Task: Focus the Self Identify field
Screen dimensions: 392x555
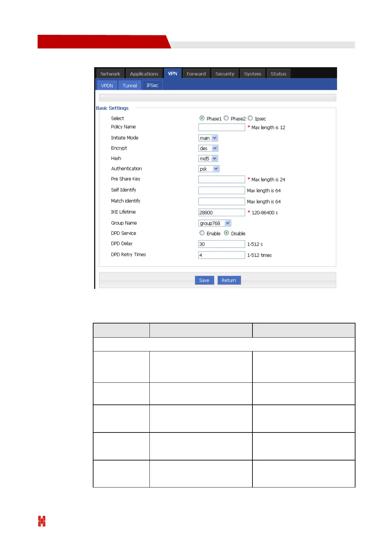Action: pos(222,190)
